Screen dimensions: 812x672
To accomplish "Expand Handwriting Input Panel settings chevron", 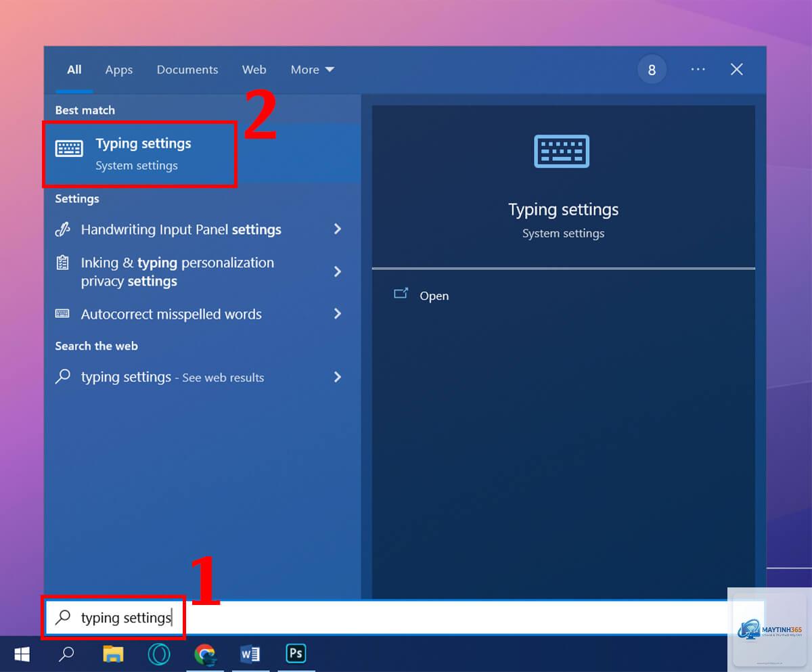I will (x=338, y=229).
